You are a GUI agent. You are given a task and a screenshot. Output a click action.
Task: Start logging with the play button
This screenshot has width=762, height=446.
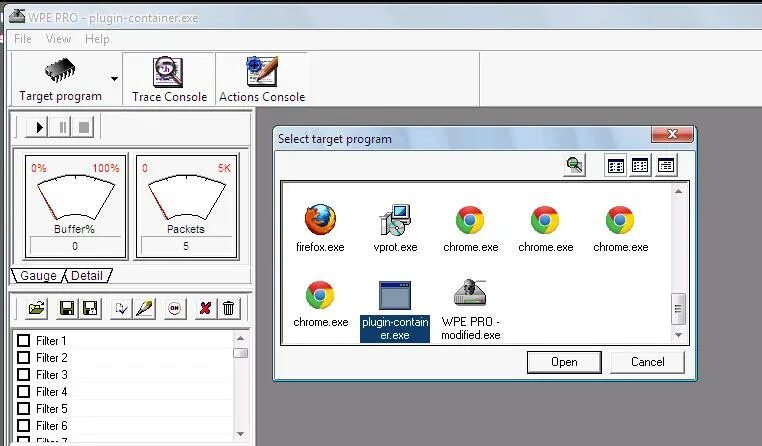38,127
